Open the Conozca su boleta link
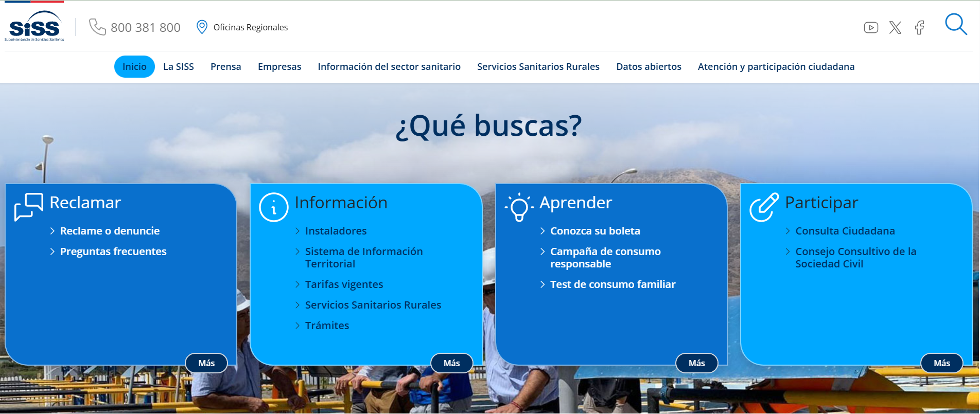The width and height of the screenshot is (980, 414). (x=595, y=231)
